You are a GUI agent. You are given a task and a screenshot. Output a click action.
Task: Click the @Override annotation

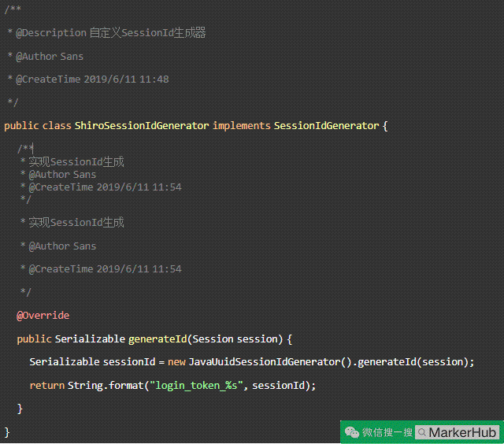[43, 316]
